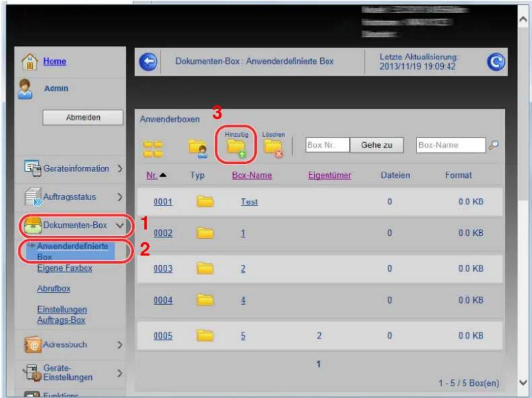Open the box named Test
Viewport: 532px width, 398px height.
pos(249,202)
